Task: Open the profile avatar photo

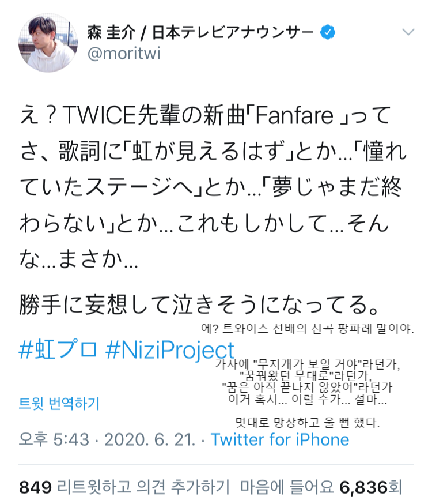Action: click(48, 43)
